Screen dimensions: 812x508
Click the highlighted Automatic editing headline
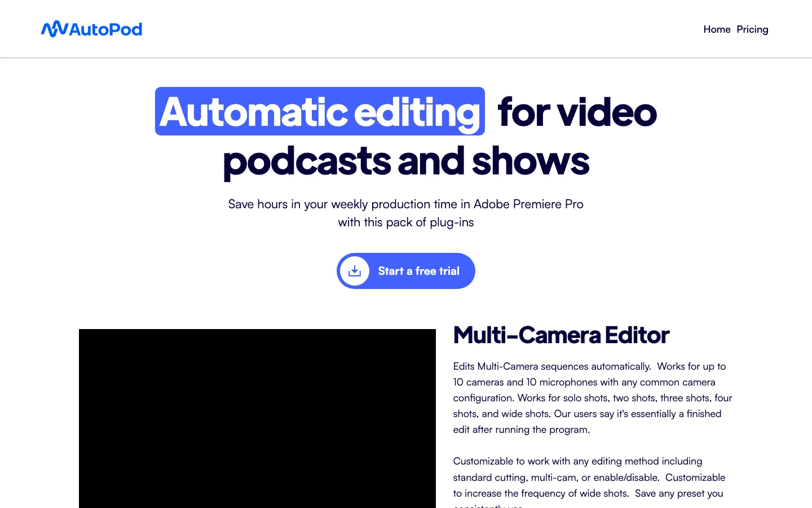[x=320, y=111]
